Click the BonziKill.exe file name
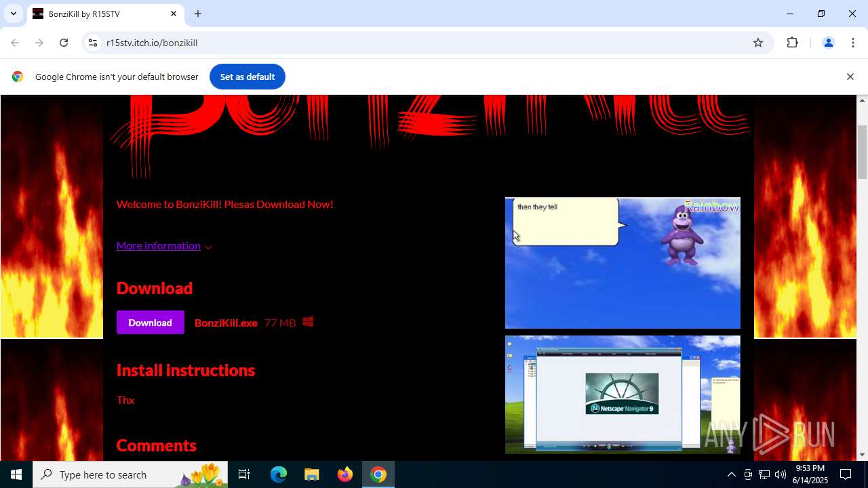868x488 pixels. point(226,323)
